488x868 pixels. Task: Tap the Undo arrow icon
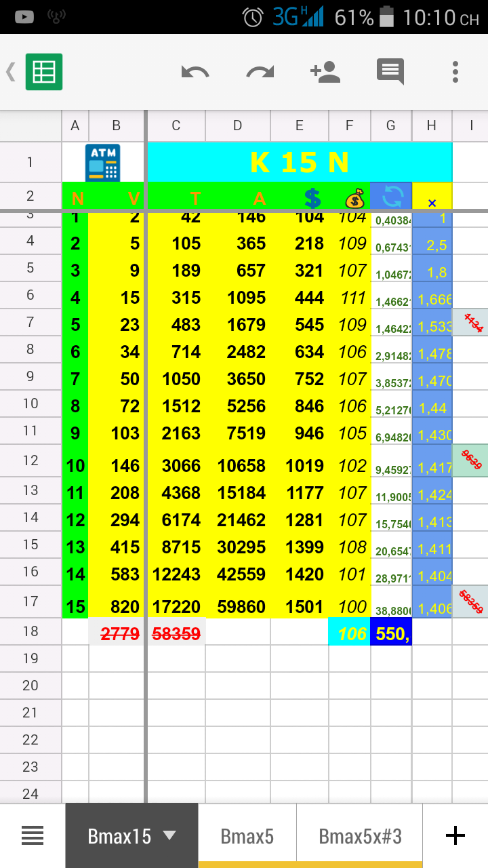click(195, 72)
